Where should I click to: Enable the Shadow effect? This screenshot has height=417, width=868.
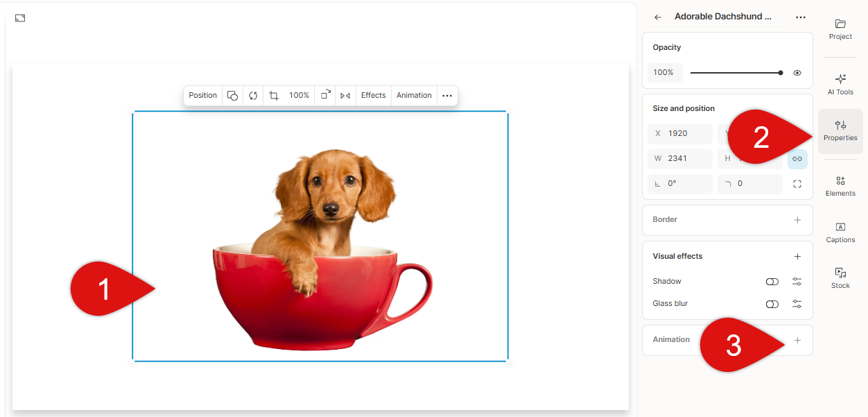(x=772, y=282)
